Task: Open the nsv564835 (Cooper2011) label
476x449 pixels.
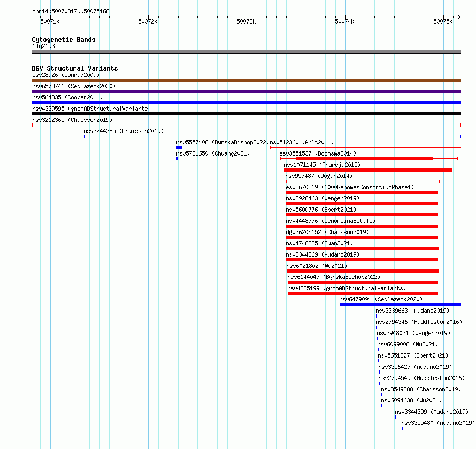Action: coord(67,97)
